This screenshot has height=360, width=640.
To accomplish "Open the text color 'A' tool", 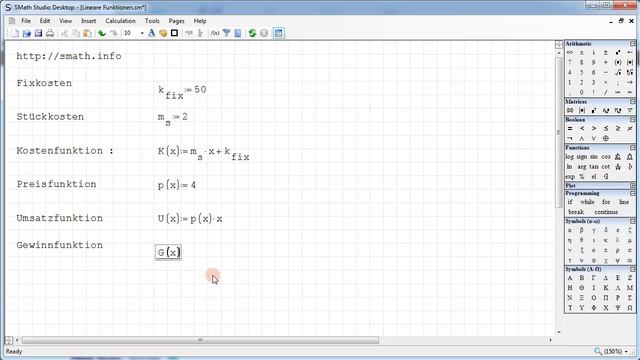I will point(151,33).
